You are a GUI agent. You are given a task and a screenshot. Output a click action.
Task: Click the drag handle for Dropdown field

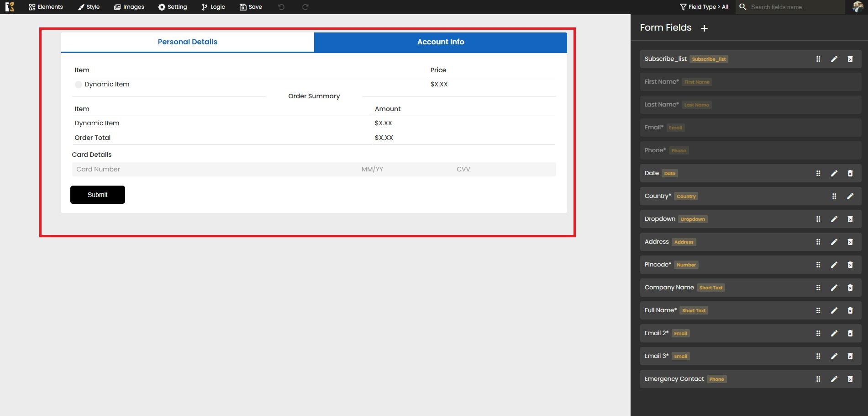click(x=818, y=219)
